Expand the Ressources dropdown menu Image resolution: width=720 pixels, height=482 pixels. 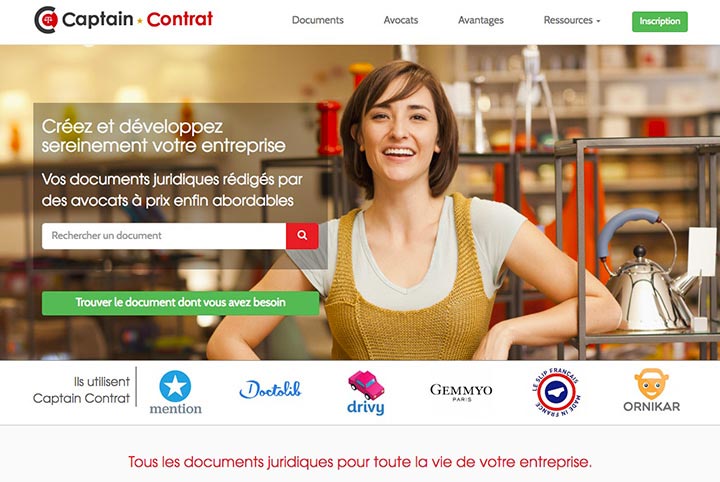(572, 20)
